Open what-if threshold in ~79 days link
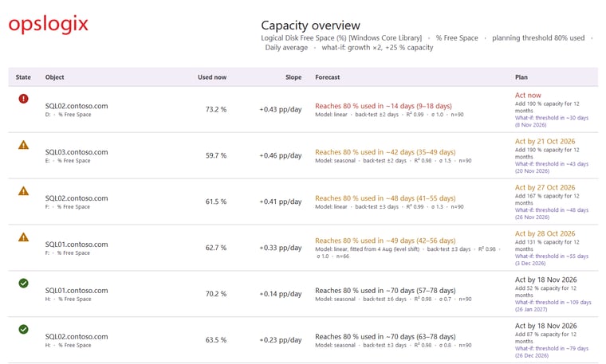 (x=552, y=351)
